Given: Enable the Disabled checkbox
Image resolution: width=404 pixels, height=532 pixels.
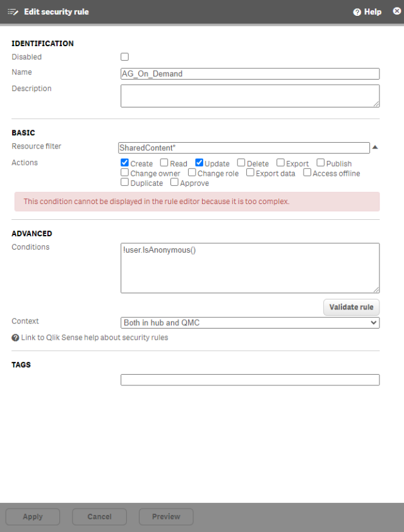Looking at the screenshot, I should click(124, 56).
